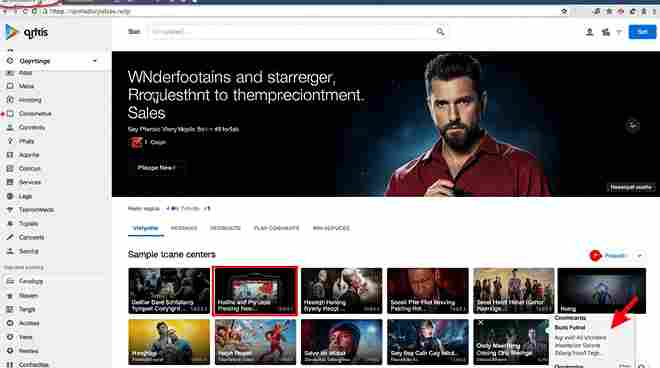Image resolution: width=660 pixels, height=368 pixels.
Task: Switch to the 'PLAY COSHANTS' tab
Action: pos(276,228)
